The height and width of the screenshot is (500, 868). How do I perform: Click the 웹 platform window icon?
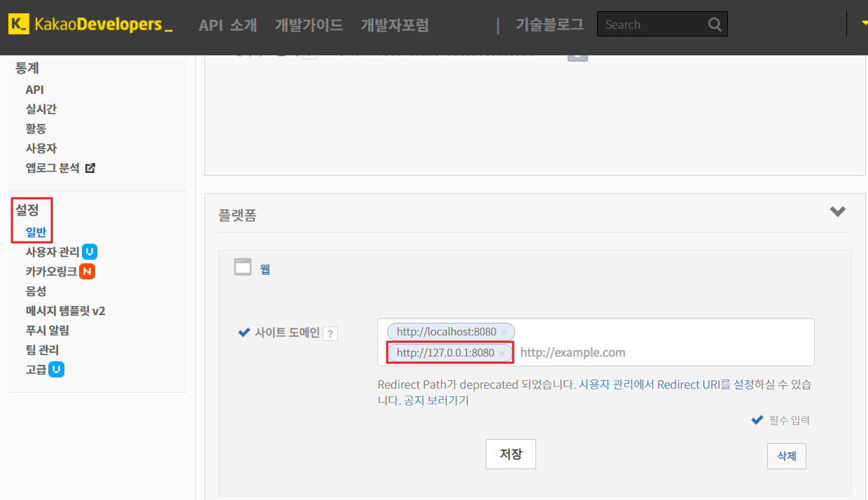[x=242, y=267]
